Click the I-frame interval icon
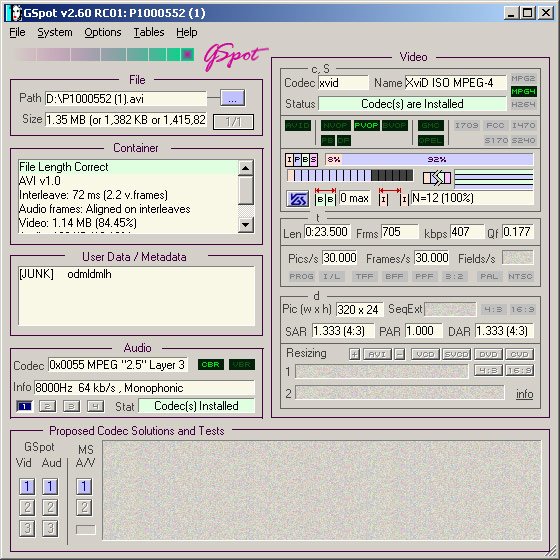 pyautogui.click(x=394, y=196)
